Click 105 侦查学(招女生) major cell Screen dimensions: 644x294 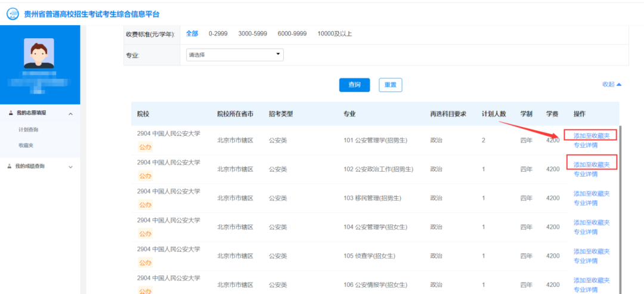coord(369,256)
